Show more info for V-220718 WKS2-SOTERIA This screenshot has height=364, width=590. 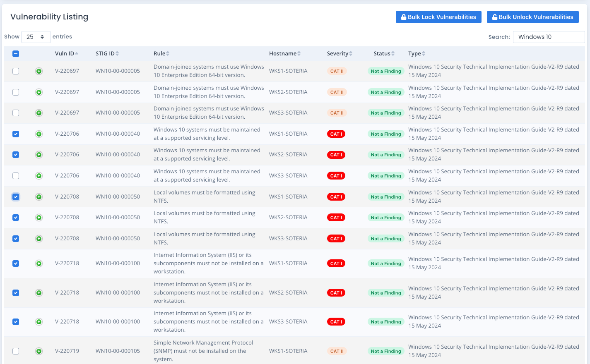tap(39, 293)
